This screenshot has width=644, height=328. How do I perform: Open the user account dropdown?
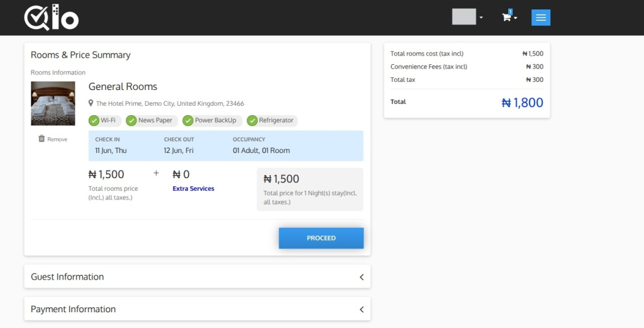pyautogui.click(x=467, y=17)
